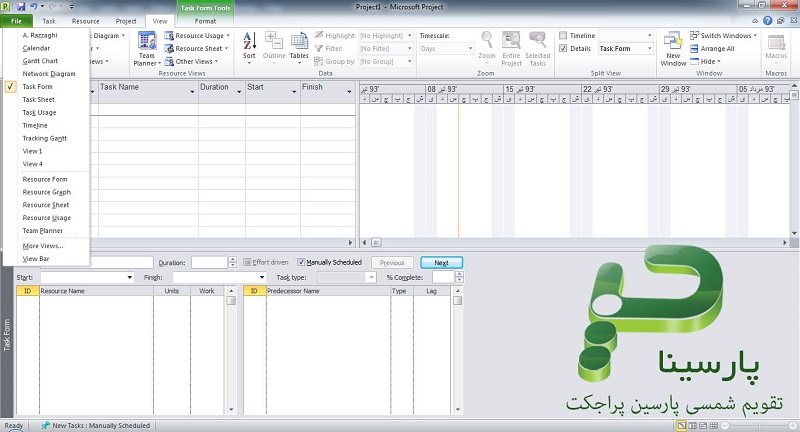The height and width of the screenshot is (432, 800).
Task: Click the Gantt view shortcut in status bar
Action: 681,425
